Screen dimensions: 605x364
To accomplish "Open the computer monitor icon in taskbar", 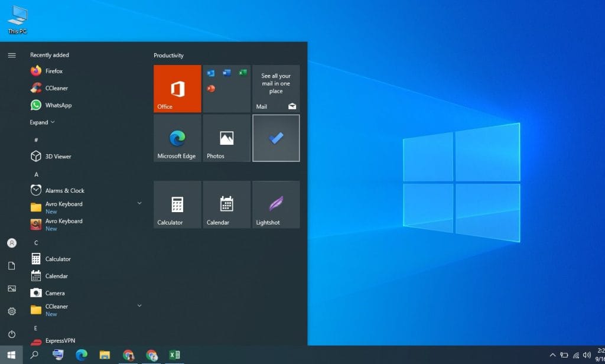I will pyautogui.click(x=58, y=355).
